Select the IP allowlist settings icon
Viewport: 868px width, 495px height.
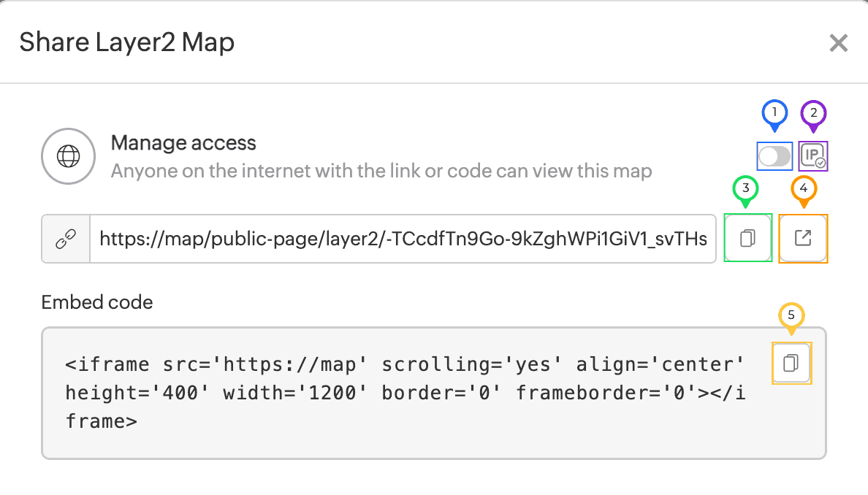(x=813, y=156)
